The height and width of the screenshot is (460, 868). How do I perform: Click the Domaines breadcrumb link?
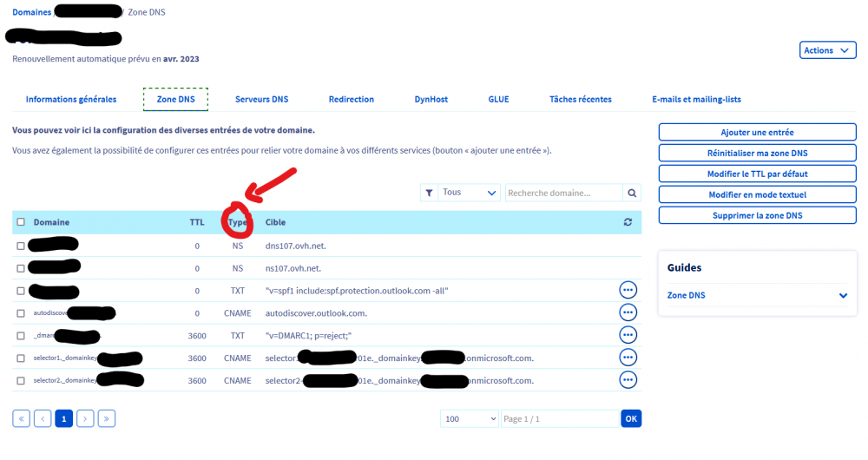(31, 12)
